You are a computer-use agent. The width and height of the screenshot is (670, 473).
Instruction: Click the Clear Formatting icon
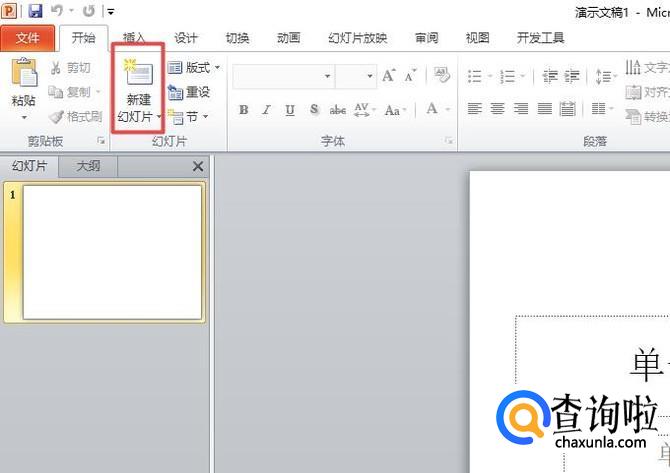442,75
